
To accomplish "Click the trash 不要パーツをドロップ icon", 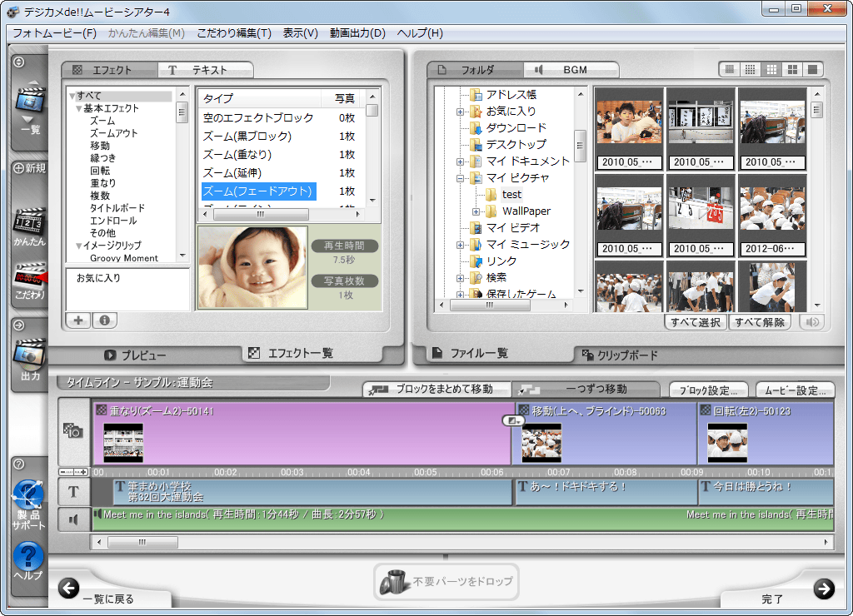I will pos(391,581).
